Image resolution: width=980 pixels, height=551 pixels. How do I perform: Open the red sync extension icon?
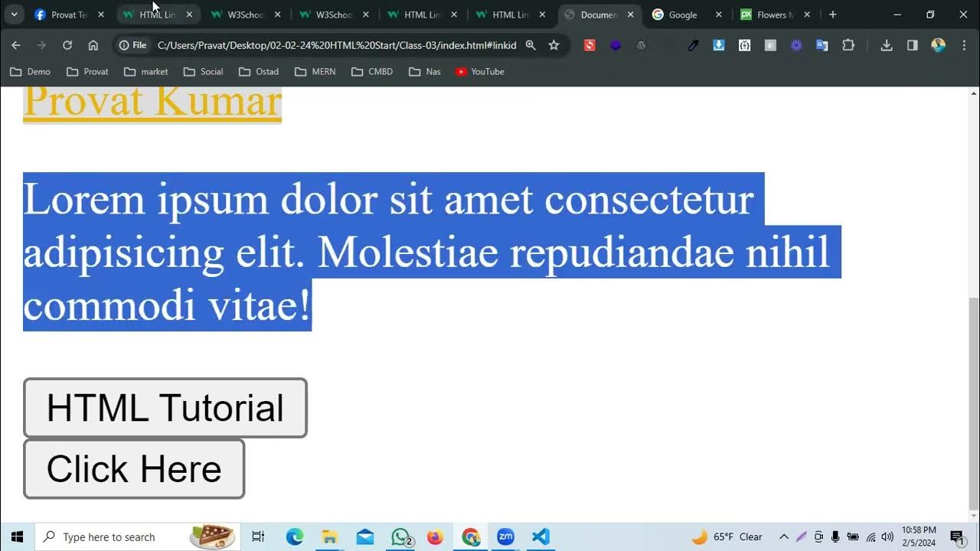point(590,45)
